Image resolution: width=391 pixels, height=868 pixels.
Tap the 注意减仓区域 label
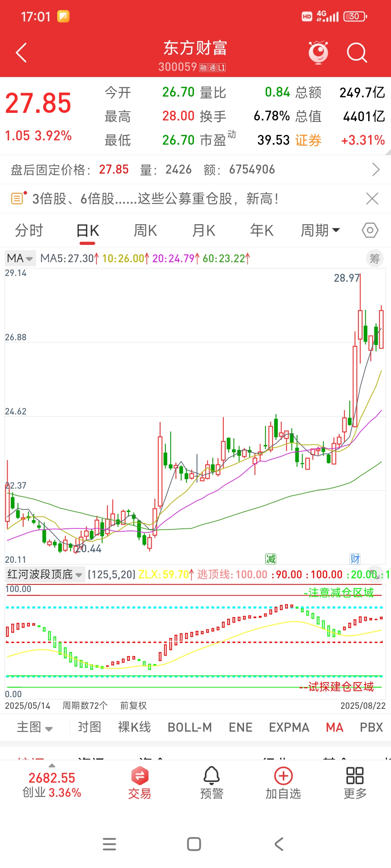coord(339,592)
